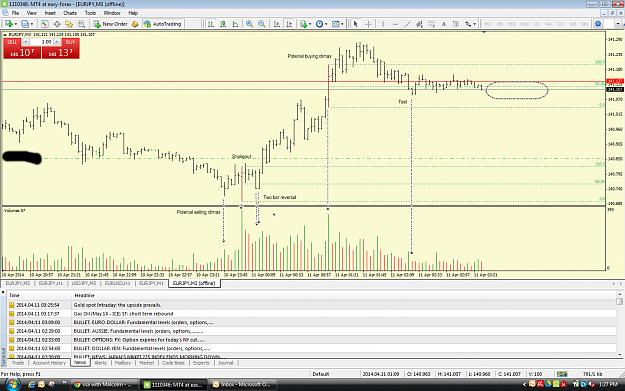Switch to the USDJPY,M5 chart tab
The image size is (625, 391).
click(84, 283)
